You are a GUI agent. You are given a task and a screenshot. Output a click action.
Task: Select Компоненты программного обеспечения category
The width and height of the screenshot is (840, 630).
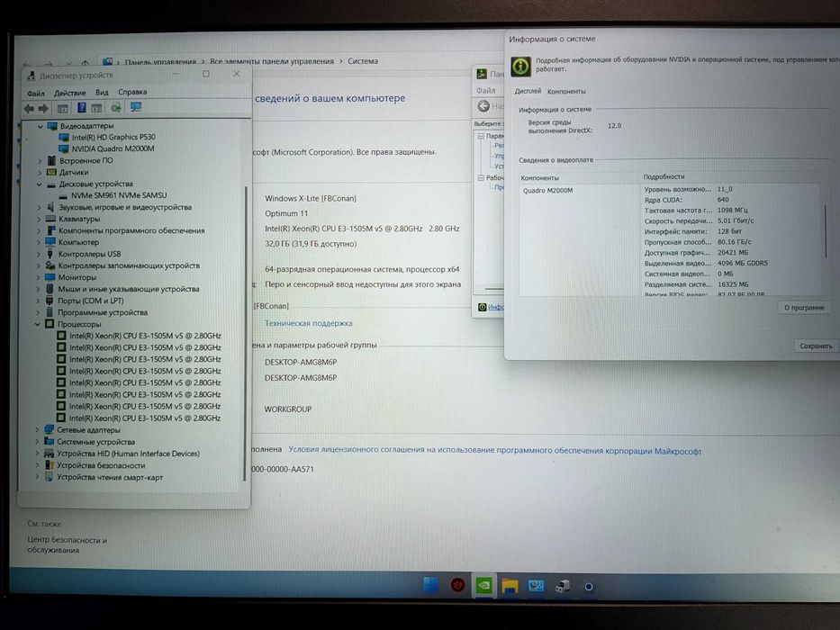131,231
